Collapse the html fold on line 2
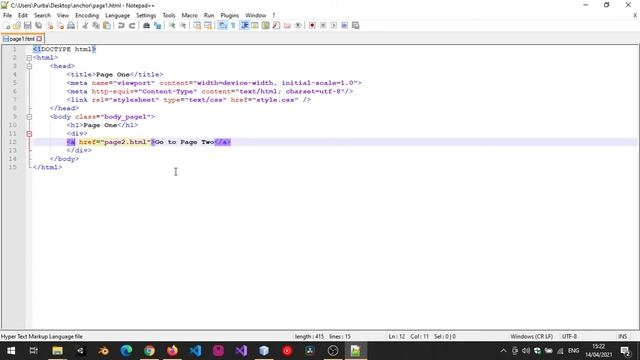Viewport: 640px width, 360px height. click(x=29, y=58)
